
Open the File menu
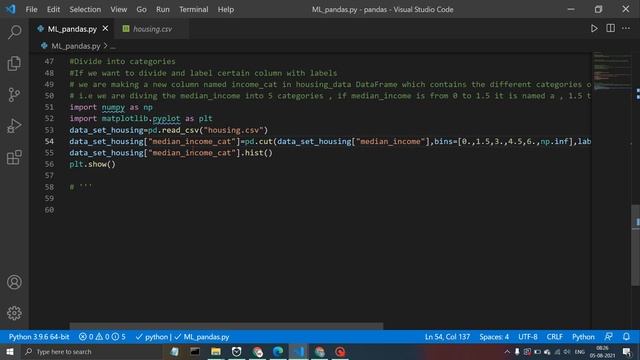(31, 9)
